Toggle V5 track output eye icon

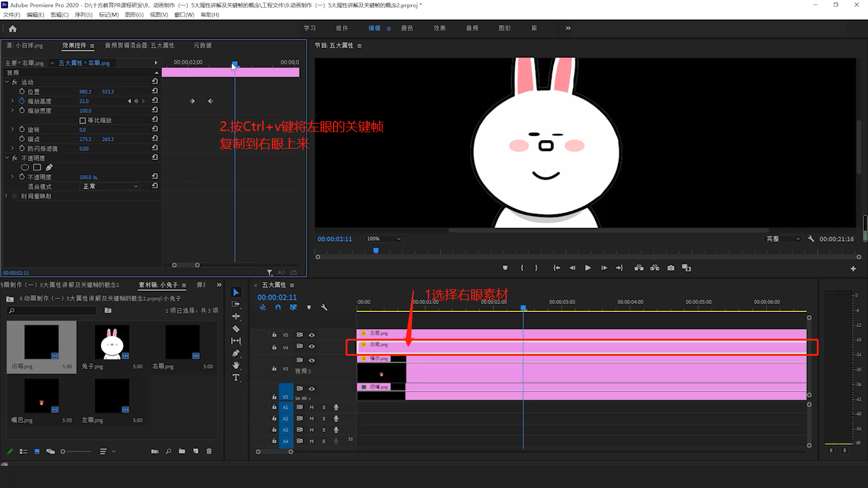[311, 334]
